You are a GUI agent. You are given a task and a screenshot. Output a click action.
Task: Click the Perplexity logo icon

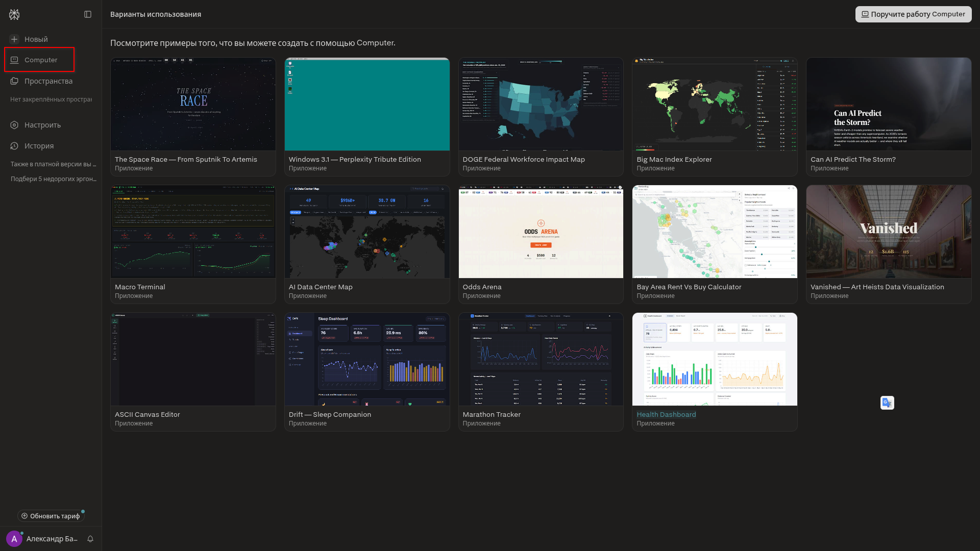click(x=14, y=14)
